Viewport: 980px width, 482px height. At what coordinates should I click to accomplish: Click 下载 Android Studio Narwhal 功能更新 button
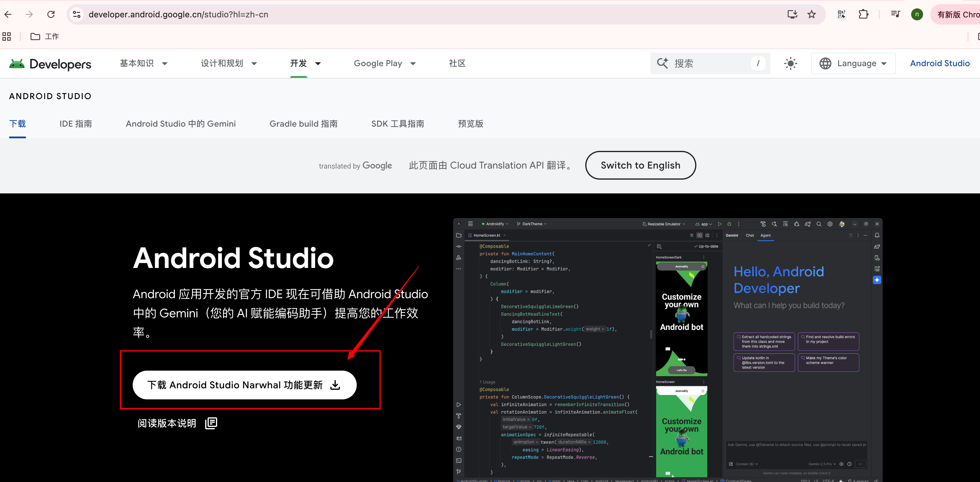point(245,385)
